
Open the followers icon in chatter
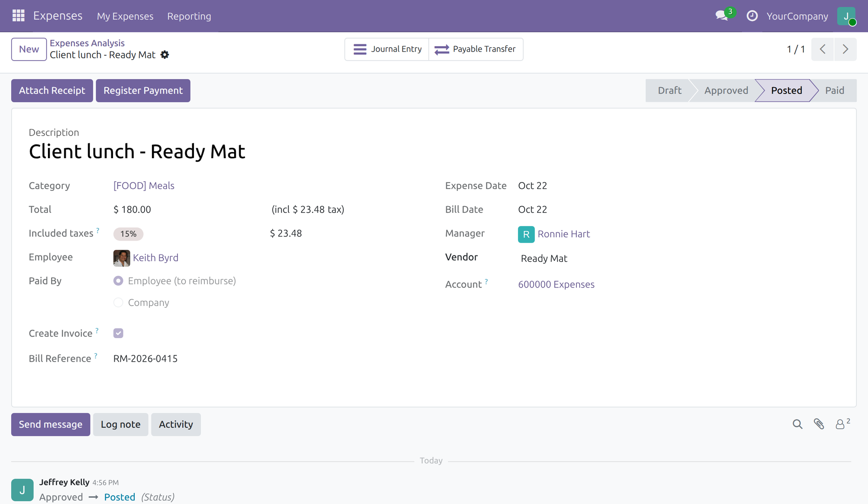click(x=843, y=424)
